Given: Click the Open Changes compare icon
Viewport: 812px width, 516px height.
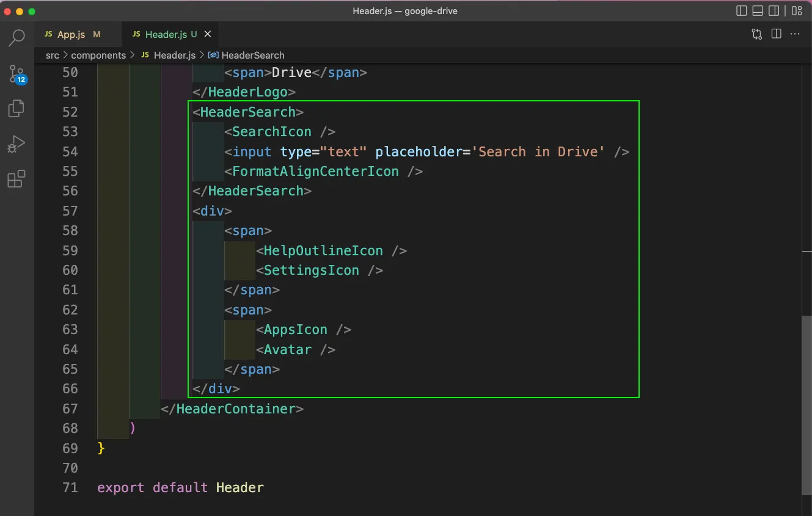Looking at the screenshot, I should point(757,34).
